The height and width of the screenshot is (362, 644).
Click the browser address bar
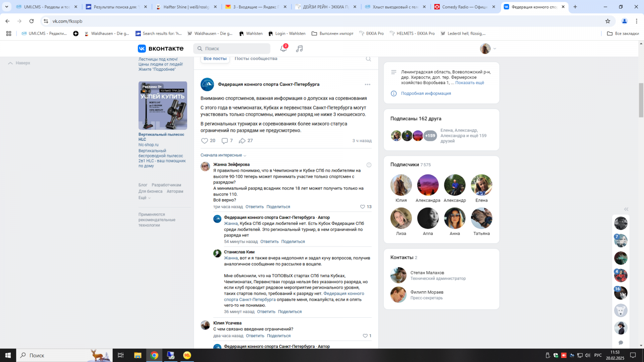pyautogui.click(x=322, y=21)
